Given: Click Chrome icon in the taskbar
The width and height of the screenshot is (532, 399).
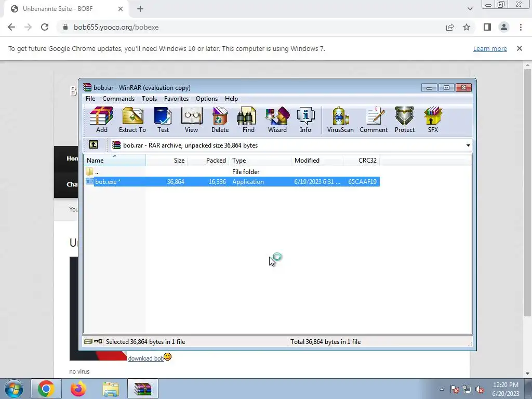Looking at the screenshot, I should point(46,389).
